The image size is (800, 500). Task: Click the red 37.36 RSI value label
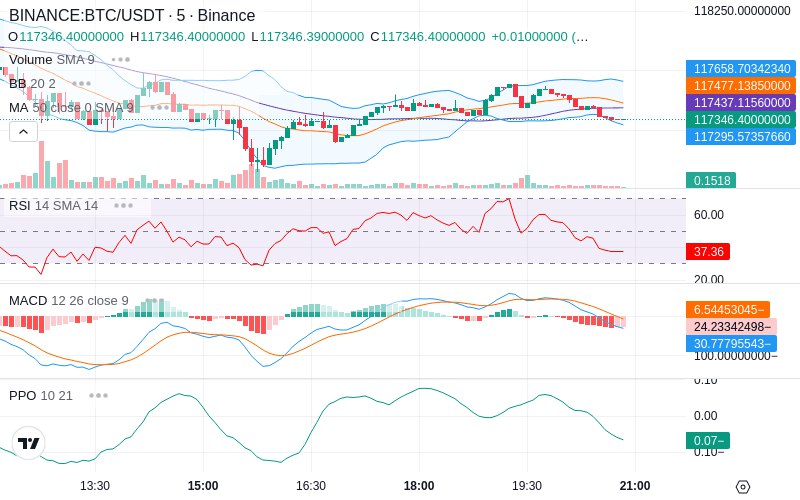tap(708, 252)
